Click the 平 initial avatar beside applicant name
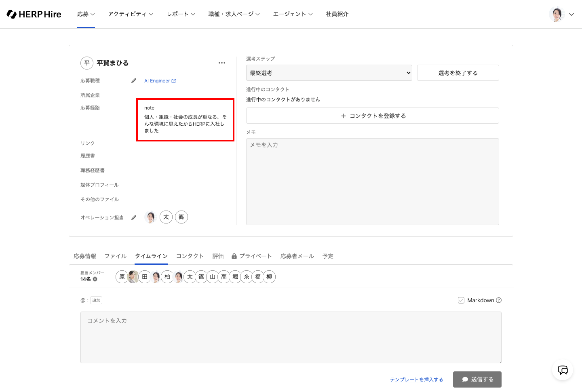The image size is (582, 392). tap(87, 63)
